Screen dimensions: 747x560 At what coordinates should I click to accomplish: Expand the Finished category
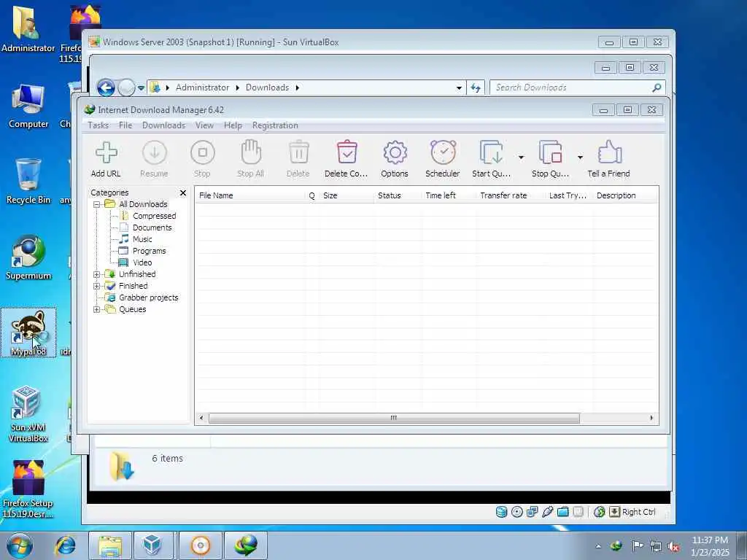click(97, 286)
